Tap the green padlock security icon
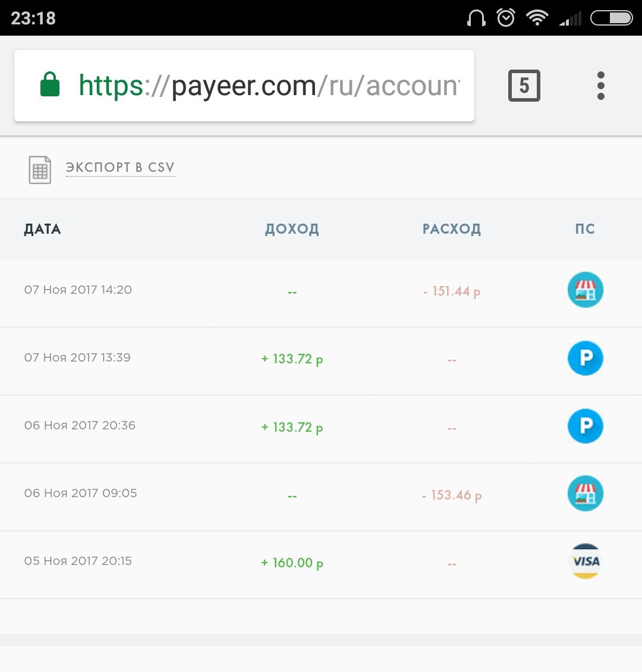 point(50,85)
